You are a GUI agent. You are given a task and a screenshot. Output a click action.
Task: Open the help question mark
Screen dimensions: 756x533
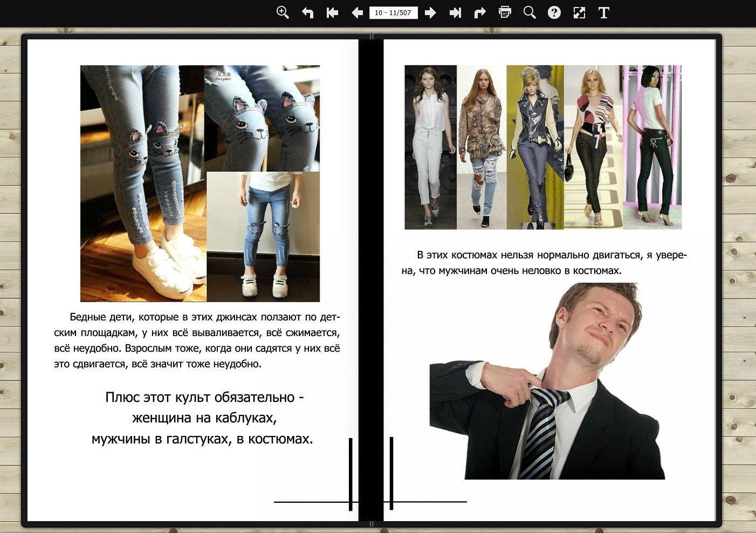tap(554, 12)
